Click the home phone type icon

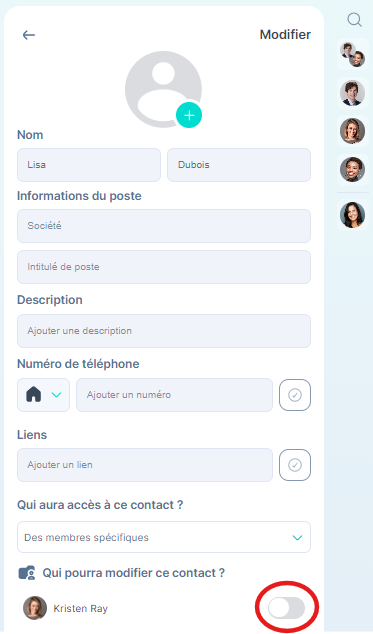(x=34, y=394)
